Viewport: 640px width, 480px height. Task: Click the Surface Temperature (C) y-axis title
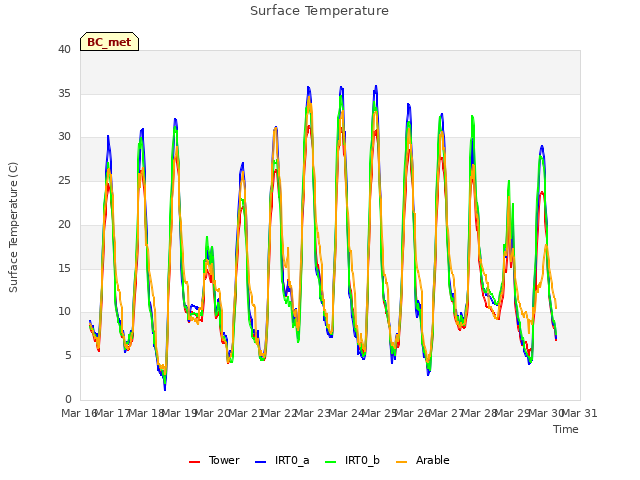(x=13, y=227)
